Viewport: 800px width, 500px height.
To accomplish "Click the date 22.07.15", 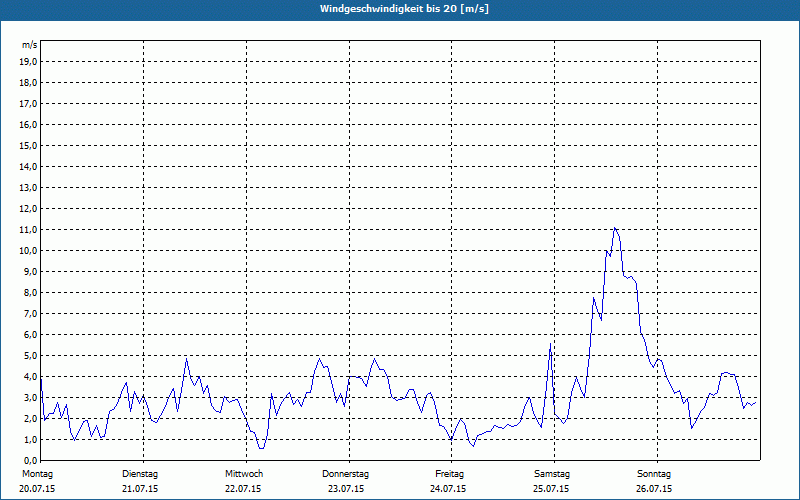I will coord(243,489).
